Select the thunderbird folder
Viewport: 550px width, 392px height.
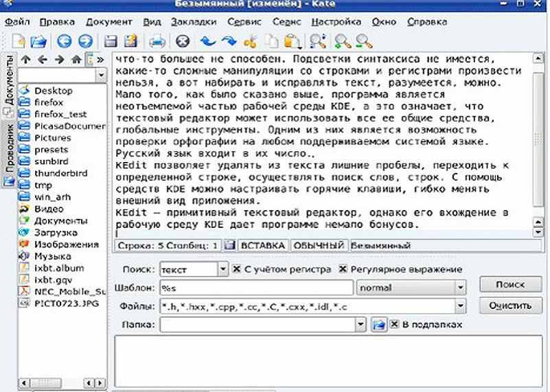pyautogui.click(x=53, y=173)
